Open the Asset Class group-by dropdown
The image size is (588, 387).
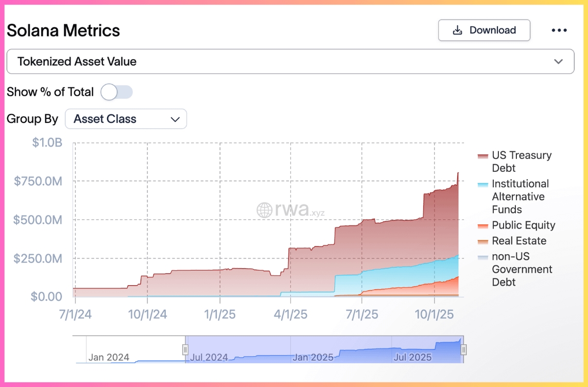(x=126, y=119)
